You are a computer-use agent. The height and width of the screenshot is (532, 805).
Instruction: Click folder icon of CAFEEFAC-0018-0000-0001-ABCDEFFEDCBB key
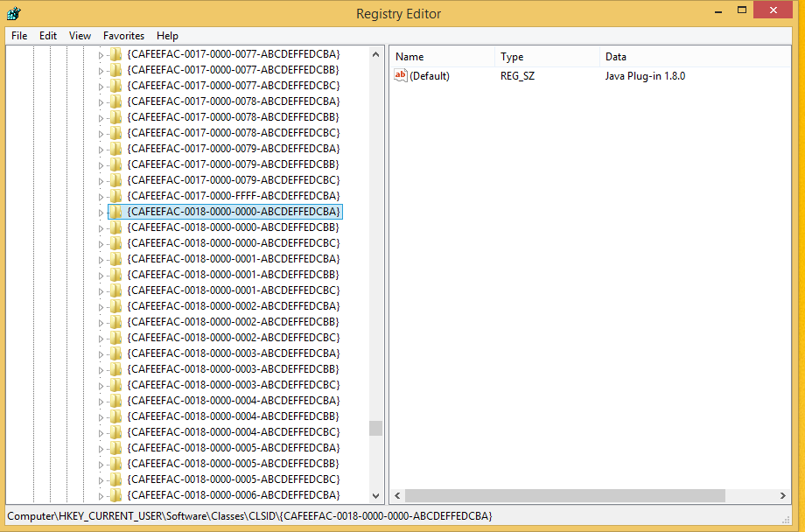115,275
